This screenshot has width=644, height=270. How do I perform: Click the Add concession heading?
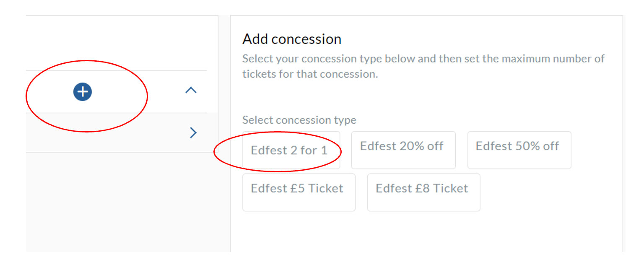(292, 39)
